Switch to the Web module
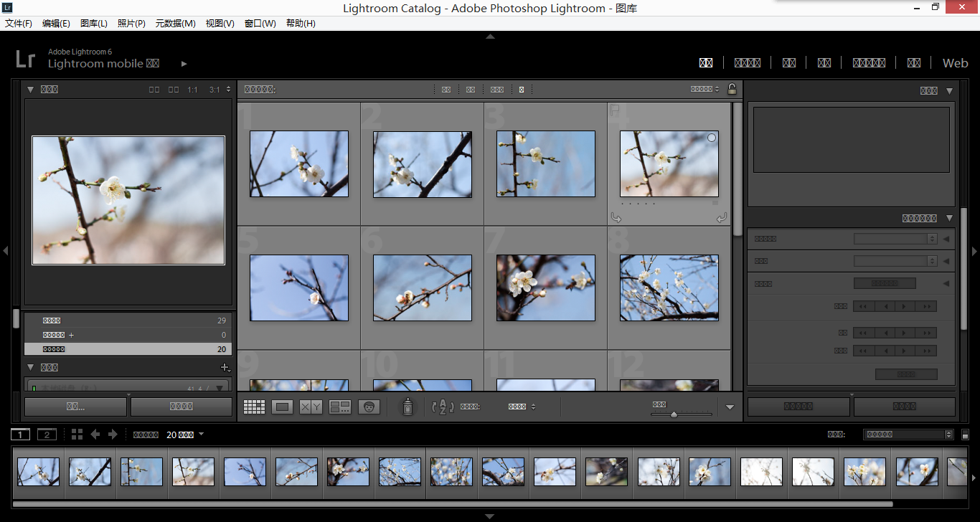This screenshot has height=522, width=980. point(955,63)
